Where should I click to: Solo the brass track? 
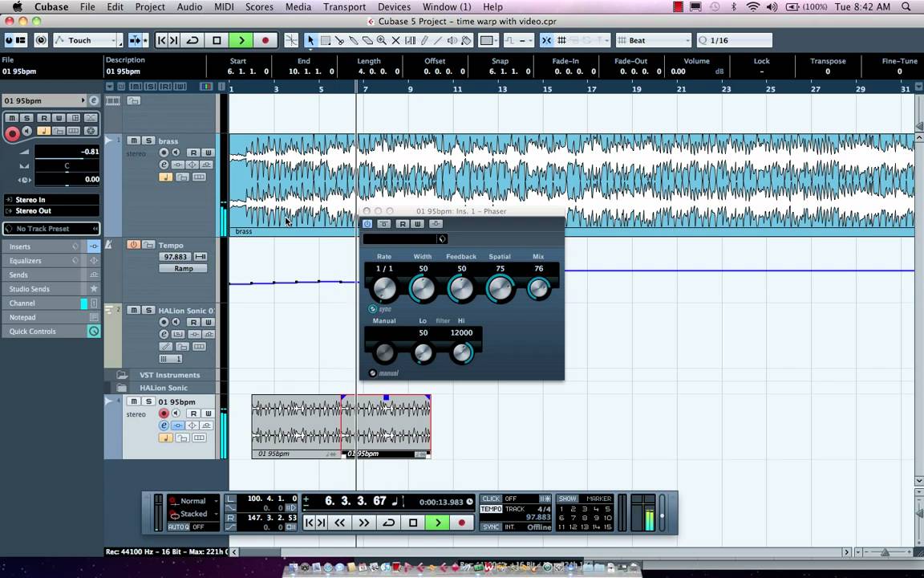coord(148,140)
